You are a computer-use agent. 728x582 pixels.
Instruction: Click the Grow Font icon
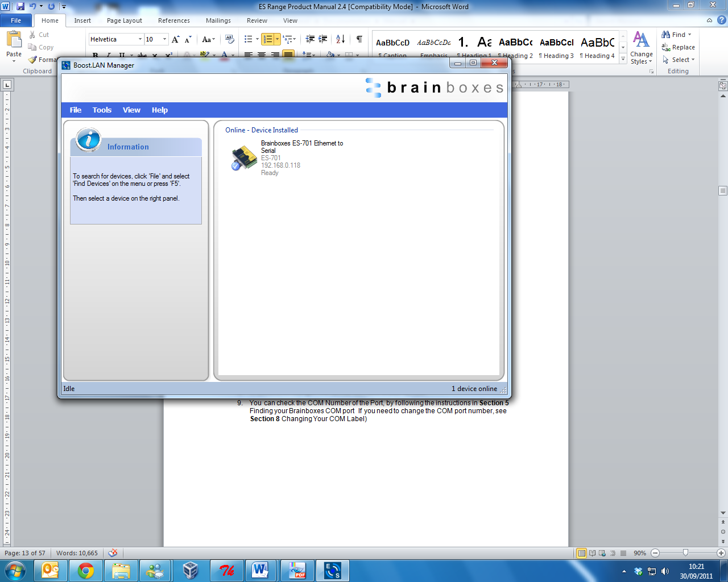coord(176,39)
